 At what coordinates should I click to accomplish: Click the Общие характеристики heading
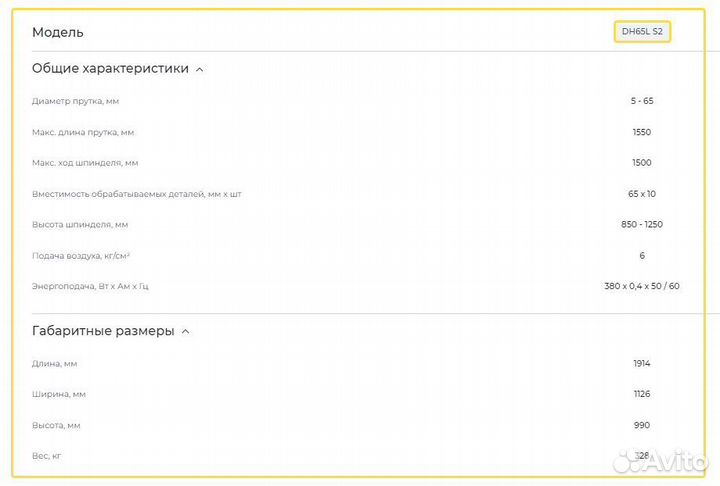(x=110, y=68)
